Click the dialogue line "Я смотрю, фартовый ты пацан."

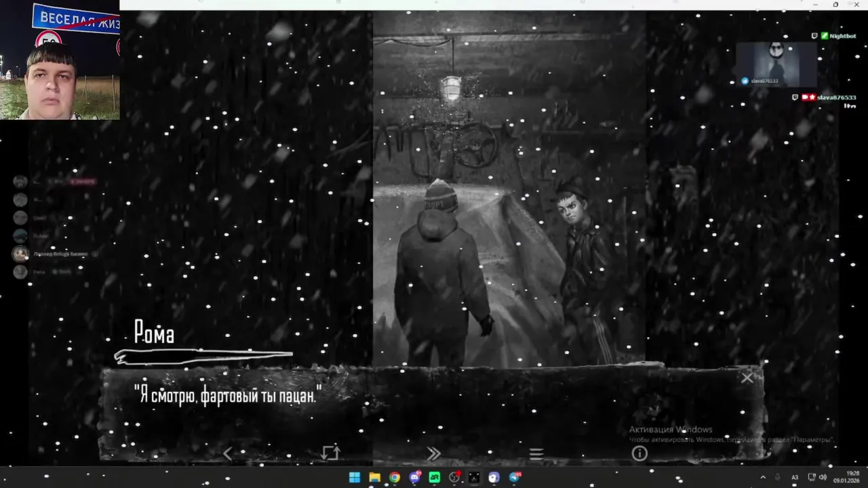(x=227, y=395)
